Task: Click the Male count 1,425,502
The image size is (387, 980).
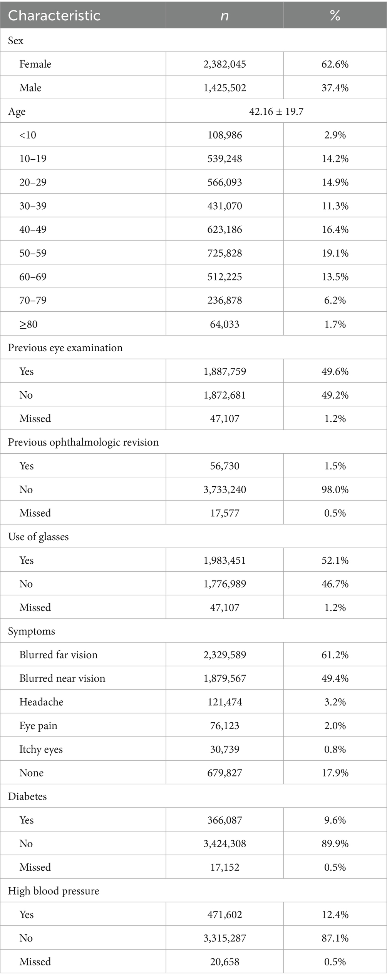Action: [224, 88]
